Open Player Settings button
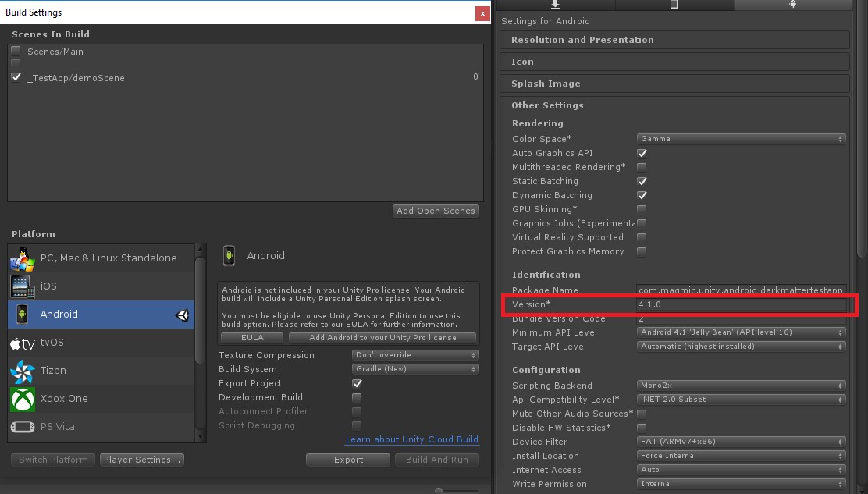The image size is (868, 494). click(x=142, y=460)
